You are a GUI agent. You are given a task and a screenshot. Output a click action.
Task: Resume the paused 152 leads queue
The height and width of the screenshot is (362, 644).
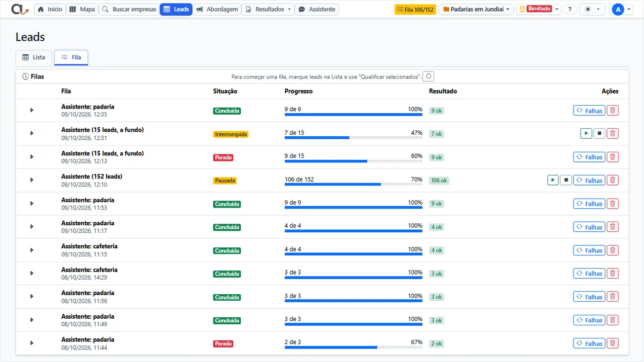tap(552, 180)
